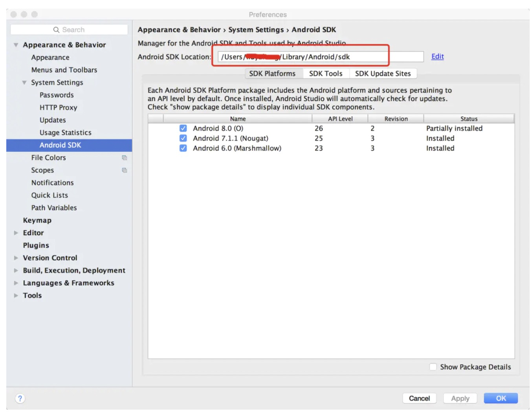532x412 pixels.
Task: Expand the Editor section arrow
Action: coord(16,233)
